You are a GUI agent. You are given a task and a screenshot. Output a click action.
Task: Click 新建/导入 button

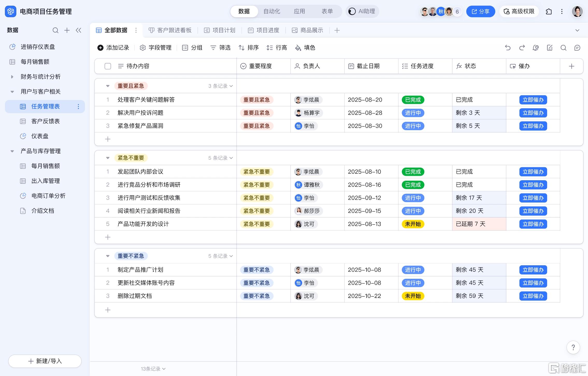45,361
